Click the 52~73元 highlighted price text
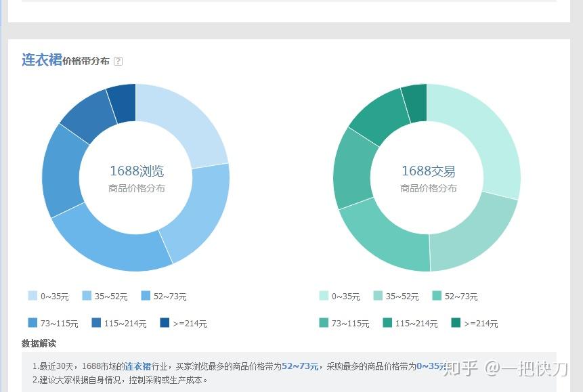 [300, 366]
